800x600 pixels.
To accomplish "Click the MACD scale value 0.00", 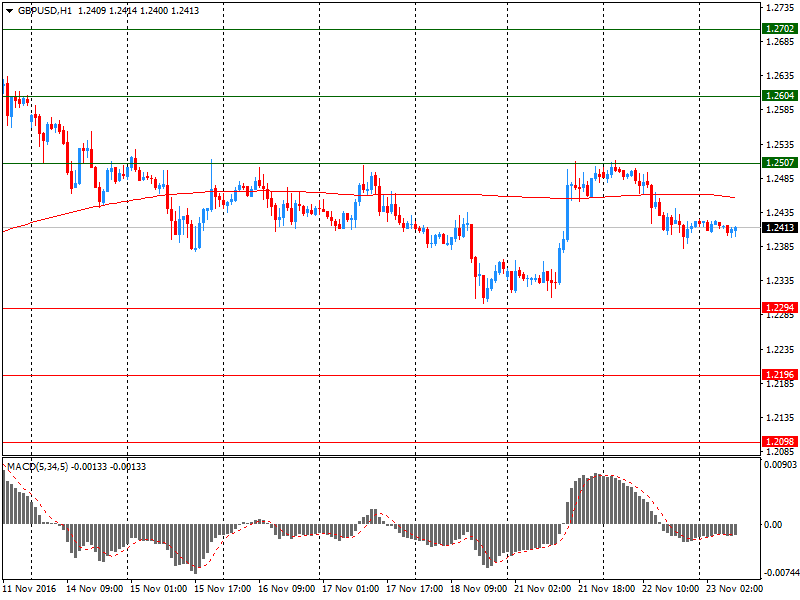I will pyautogui.click(x=773, y=524).
